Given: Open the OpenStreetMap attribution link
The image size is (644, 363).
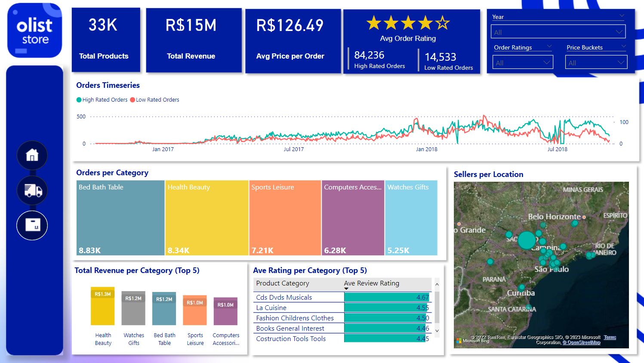Looking at the screenshot, I should (582, 342).
